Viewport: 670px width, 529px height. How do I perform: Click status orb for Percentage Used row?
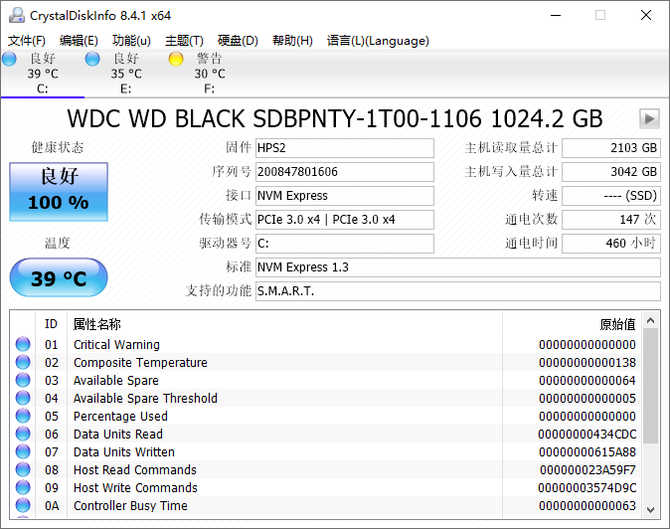click(23, 417)
